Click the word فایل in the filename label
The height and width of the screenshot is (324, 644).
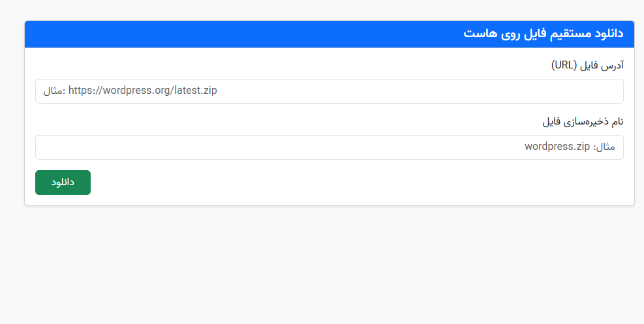click(x=553, y=121)
